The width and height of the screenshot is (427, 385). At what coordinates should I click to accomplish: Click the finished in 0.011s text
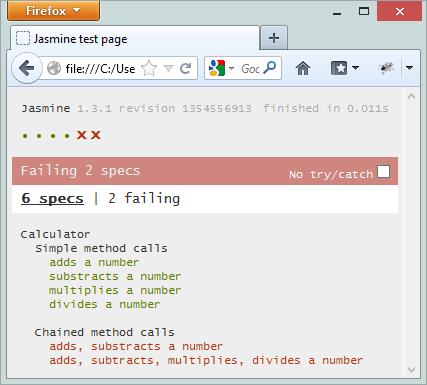coord(326,108)
